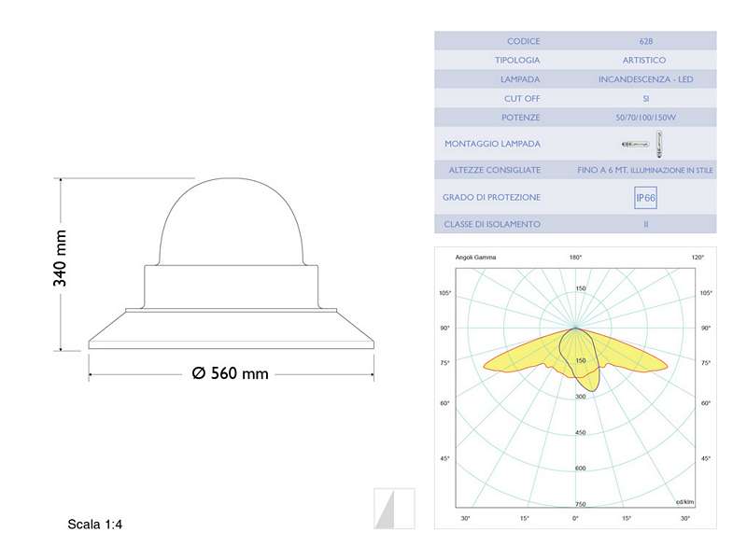747x560 pixels.
Task: Select the CODICE 628 row
Action: (643, 40)
